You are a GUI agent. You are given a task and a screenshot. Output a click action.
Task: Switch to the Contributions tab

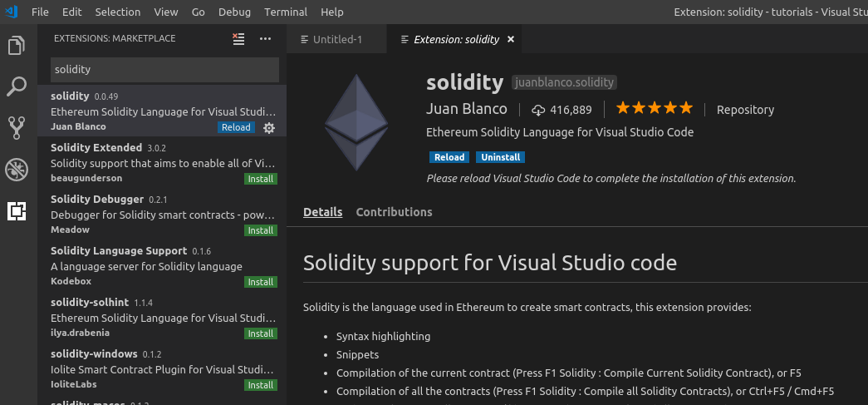394,212
